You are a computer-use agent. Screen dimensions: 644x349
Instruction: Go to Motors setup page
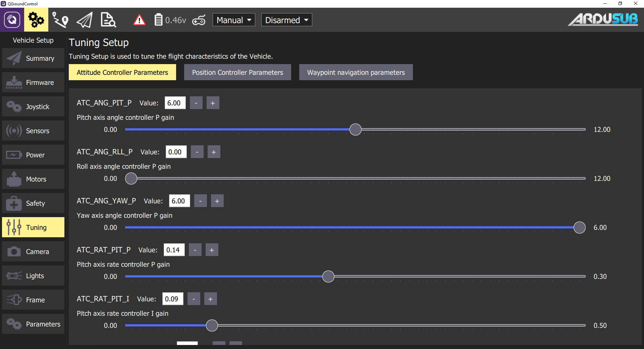(33, 179)
